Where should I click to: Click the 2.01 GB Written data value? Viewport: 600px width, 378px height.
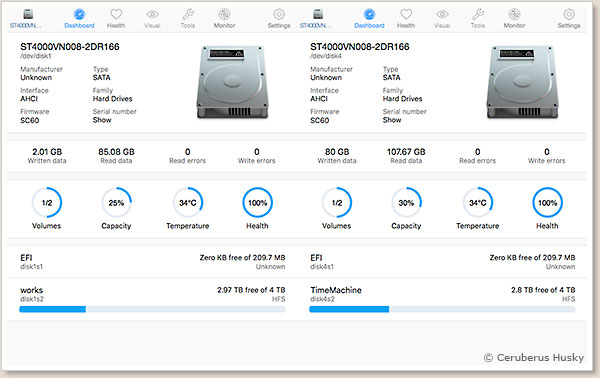click(x=47, y=152)
